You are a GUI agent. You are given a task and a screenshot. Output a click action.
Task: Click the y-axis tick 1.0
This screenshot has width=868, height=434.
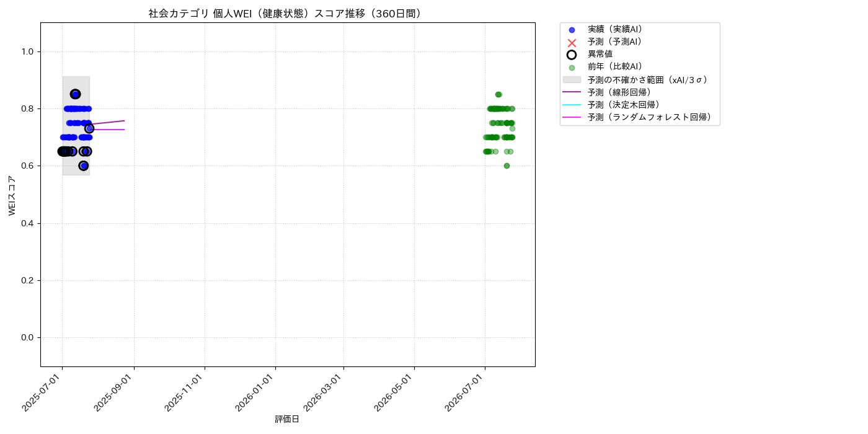click(27, 51)
